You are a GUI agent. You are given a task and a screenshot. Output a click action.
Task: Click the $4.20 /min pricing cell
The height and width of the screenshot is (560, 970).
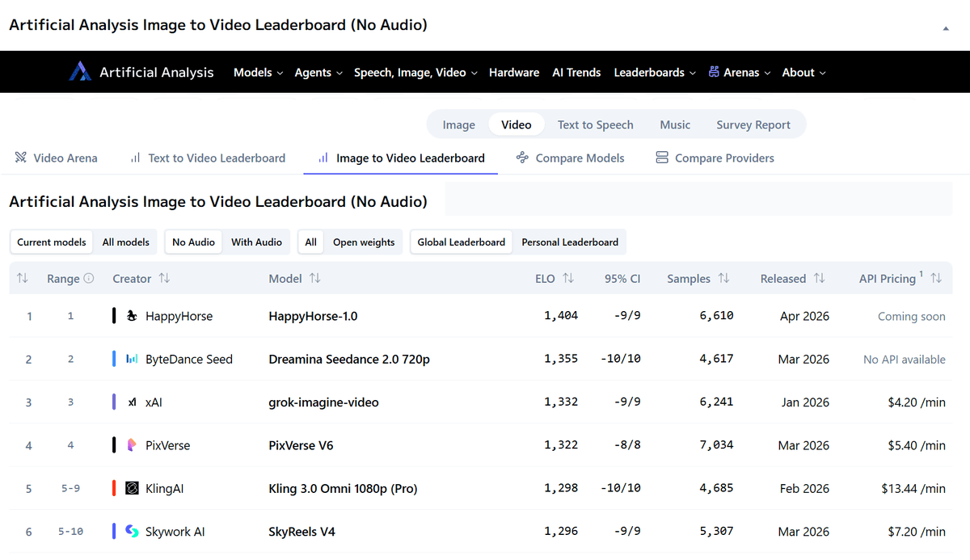pyautogui.click(x=917, y=402)
